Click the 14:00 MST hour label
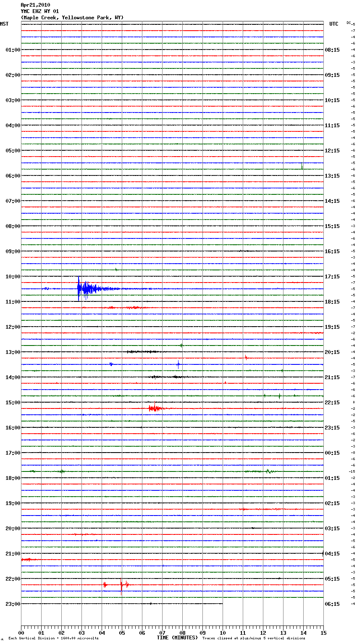Image resolution: width=357 pixels, height=644 pixels. 13,377
